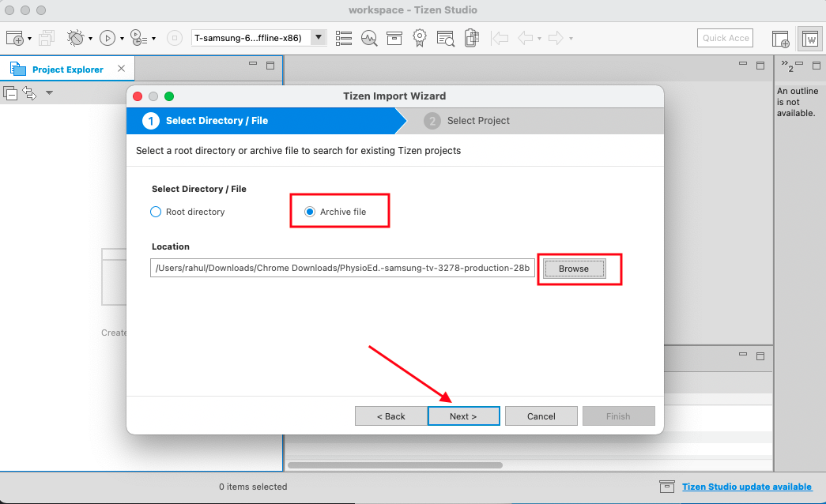Click the Location path input field

click(x=342, y=268)
